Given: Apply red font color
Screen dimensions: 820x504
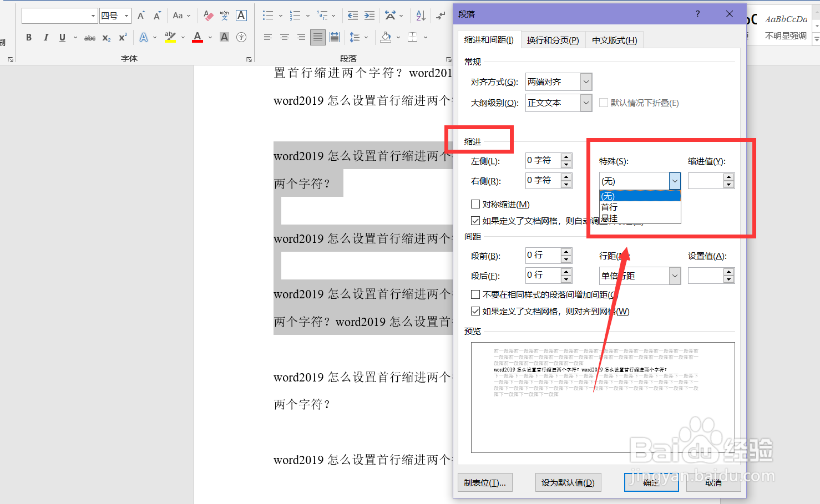Looking at the screenshot, I should (198, 37).
